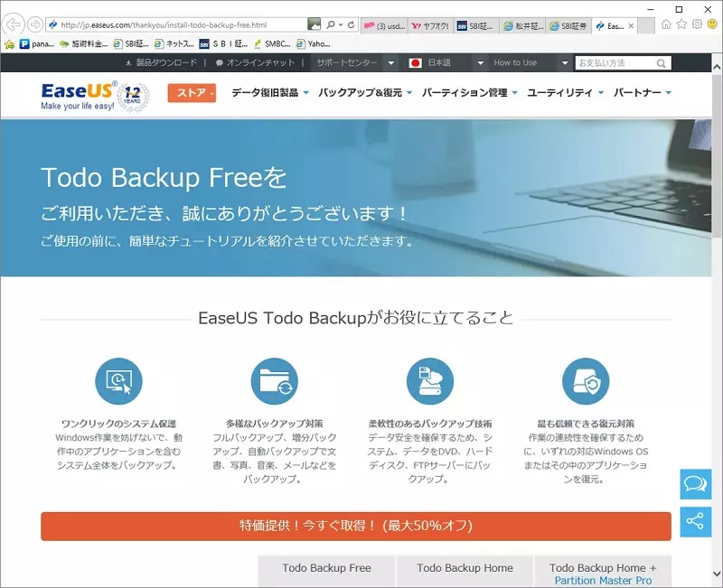The width and height of the screenshot is (723, 588).
Task: Switch to the SBI証券 tab
Action: (568, 26)
